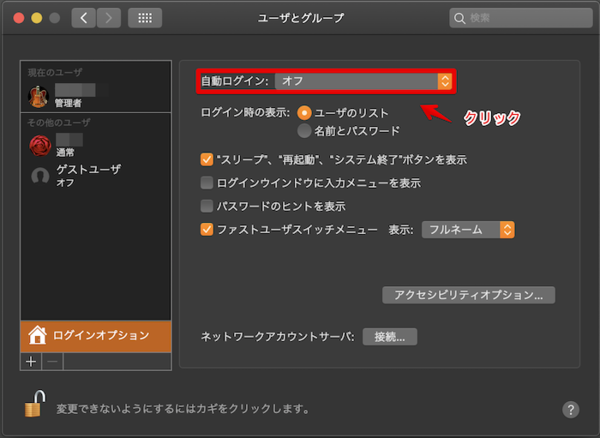Click the ログイン時の表示 label text
Image resolution: width=600 pixels, height=438 pixels.
[x=245, y=112]
